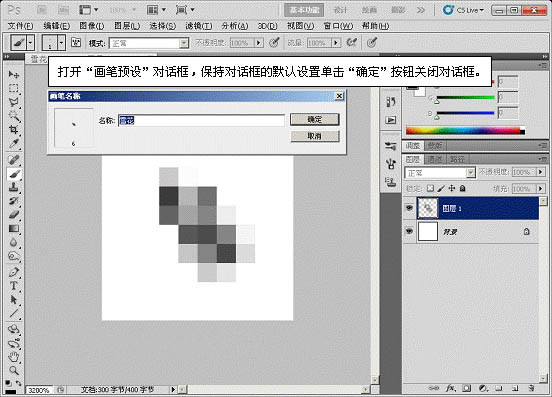Open brush flow slider arrow

point(336,43)
